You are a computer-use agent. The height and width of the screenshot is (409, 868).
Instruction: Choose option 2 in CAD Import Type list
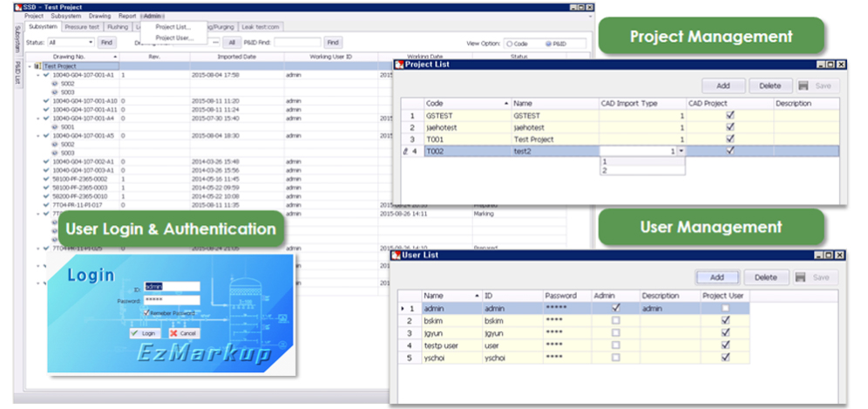pos(604,171)
